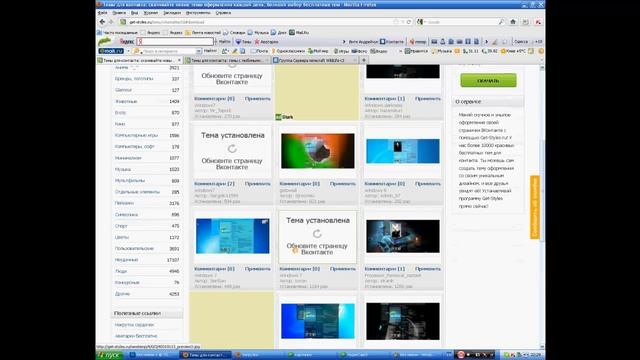The height and width of the screenshot is (360, 640).
Task: Click the magnifier icon in Google search box
Action: pos(501,22)
